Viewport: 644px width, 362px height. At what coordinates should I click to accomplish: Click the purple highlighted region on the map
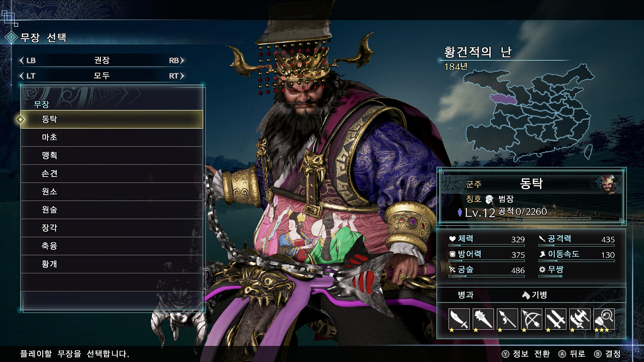504,99
